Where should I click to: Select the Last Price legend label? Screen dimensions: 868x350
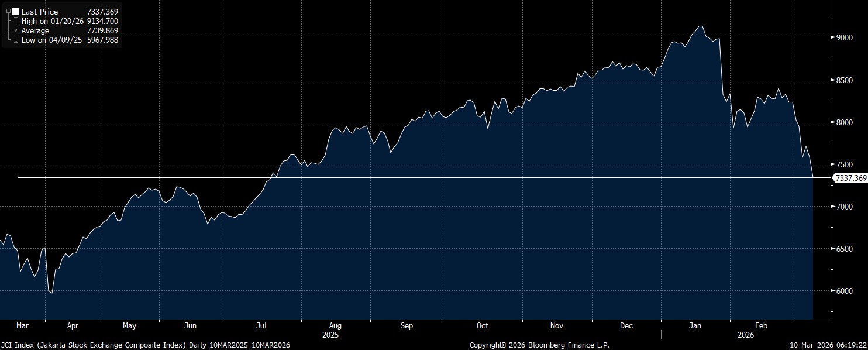click(40, 12)
